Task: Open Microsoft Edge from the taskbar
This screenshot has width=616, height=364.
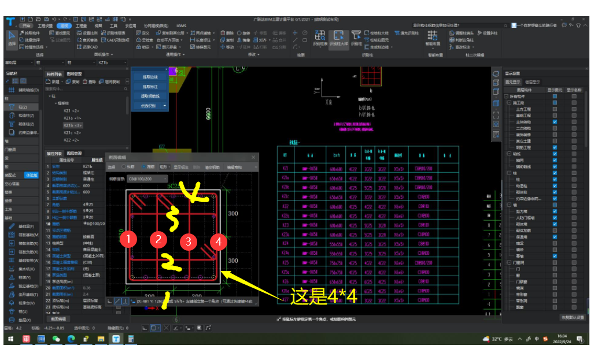Action: [x=71, y=339]
